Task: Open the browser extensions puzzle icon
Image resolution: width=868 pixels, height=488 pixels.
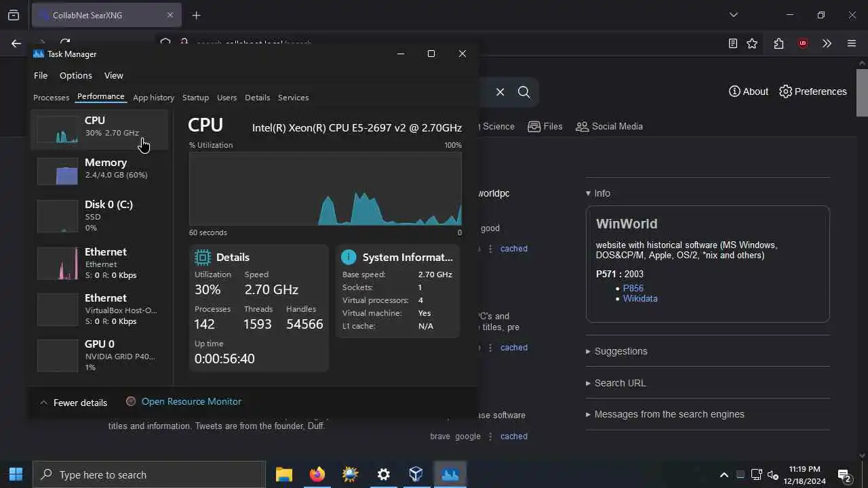Action: coord(778,43)
